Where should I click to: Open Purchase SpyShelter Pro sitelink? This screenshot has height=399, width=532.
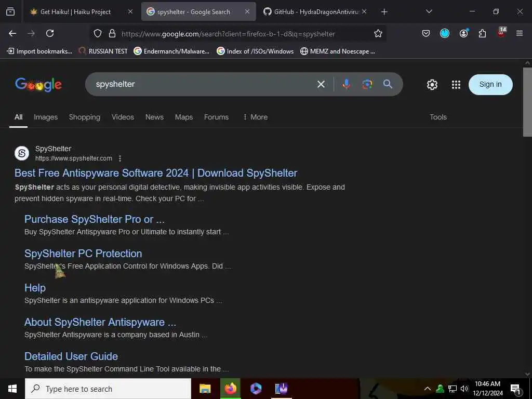[x=95, y=219]
